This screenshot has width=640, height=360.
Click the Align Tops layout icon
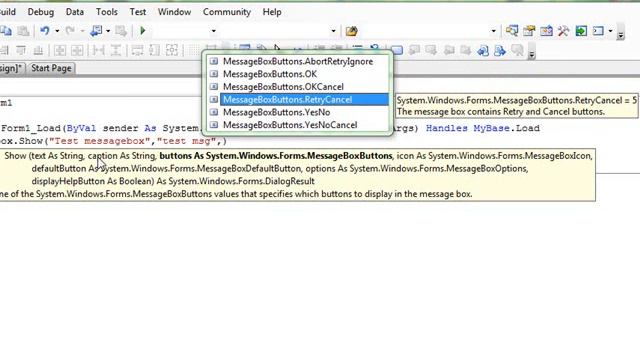coord(21,50)
